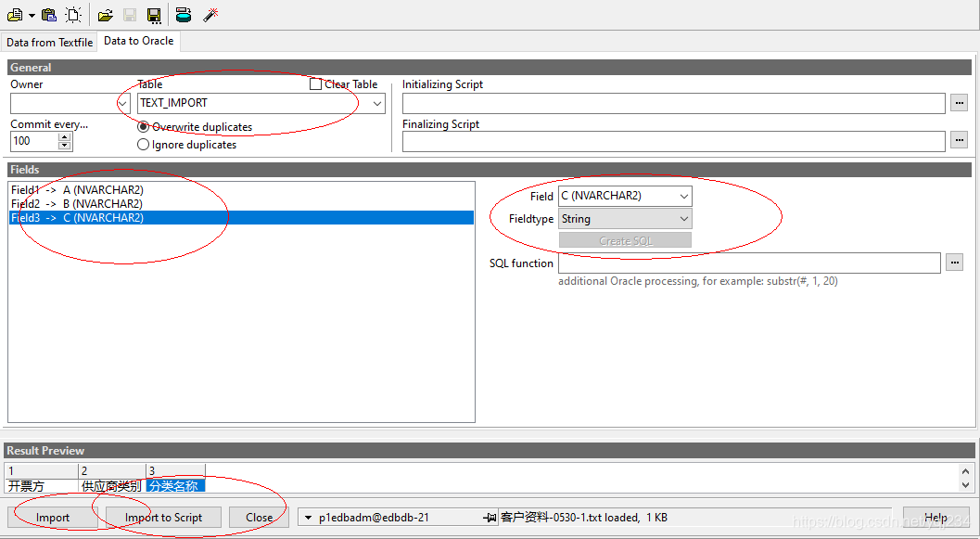Enable the Clear Table checkbox
The width and height of the screenshot is (980, 539).
coord(315,83)
